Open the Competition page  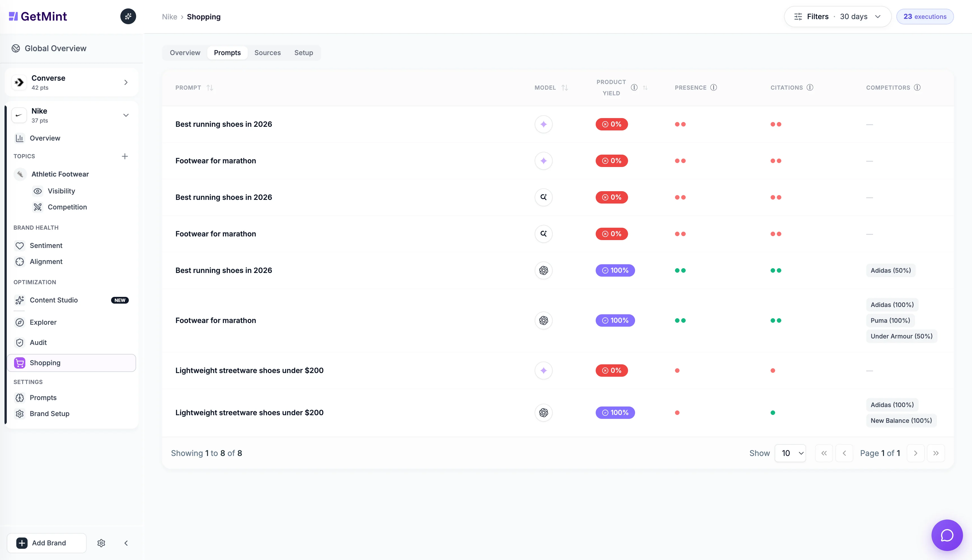(67, 207)
